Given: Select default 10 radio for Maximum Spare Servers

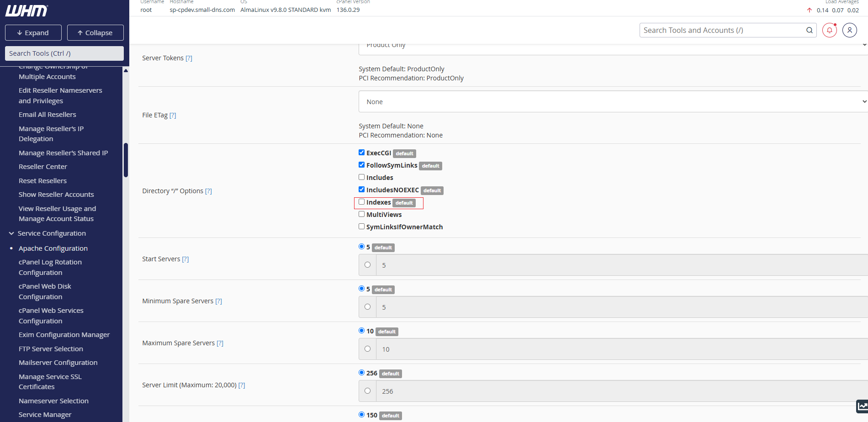Looking at the screenshot, I should (361, 331).
